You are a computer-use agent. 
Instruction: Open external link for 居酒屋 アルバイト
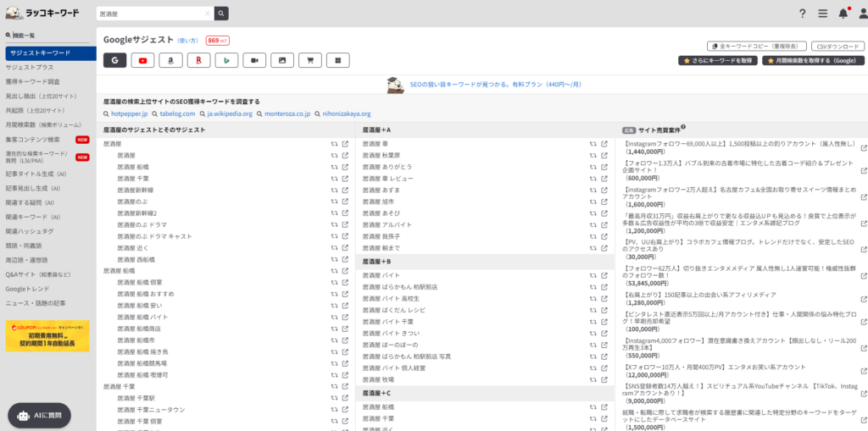coord(604,225)
